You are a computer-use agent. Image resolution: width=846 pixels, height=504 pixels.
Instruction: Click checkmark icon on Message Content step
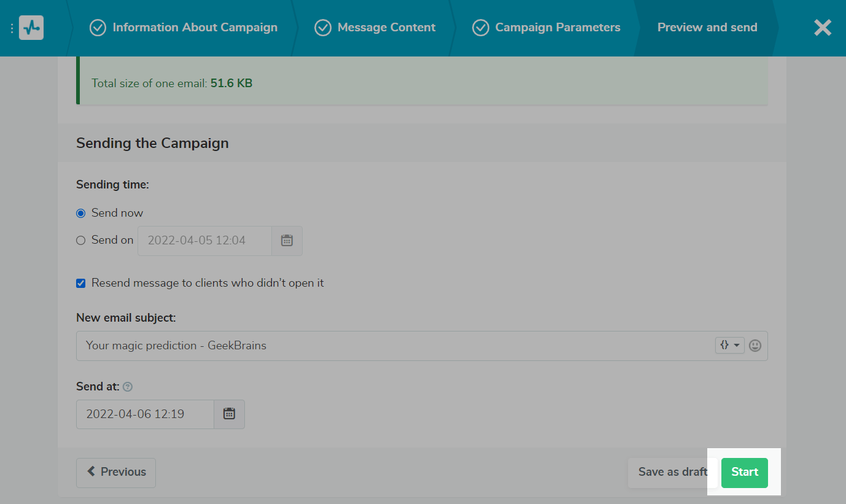[323, 28]
